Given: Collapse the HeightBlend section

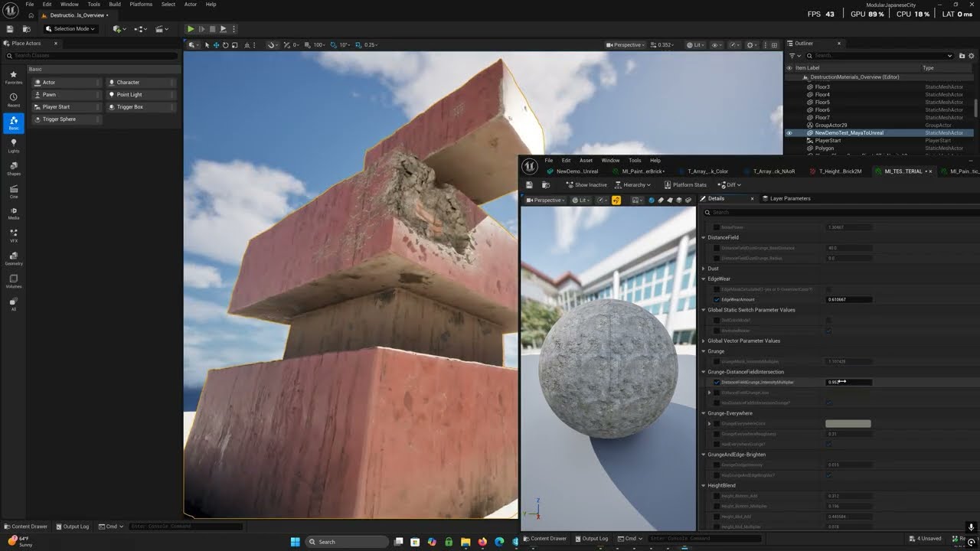Looking at the screenshot, I should (x=704, y=485).
